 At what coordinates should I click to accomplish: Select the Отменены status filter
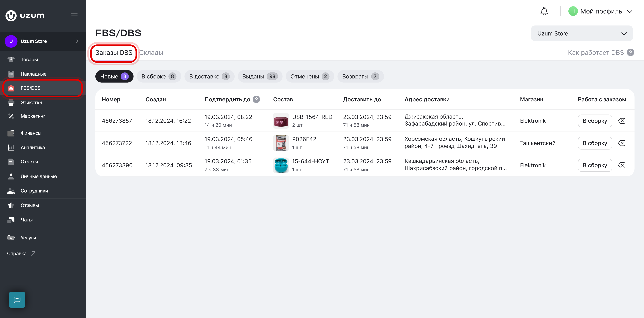pyautogui.click(x=310, y=77)
